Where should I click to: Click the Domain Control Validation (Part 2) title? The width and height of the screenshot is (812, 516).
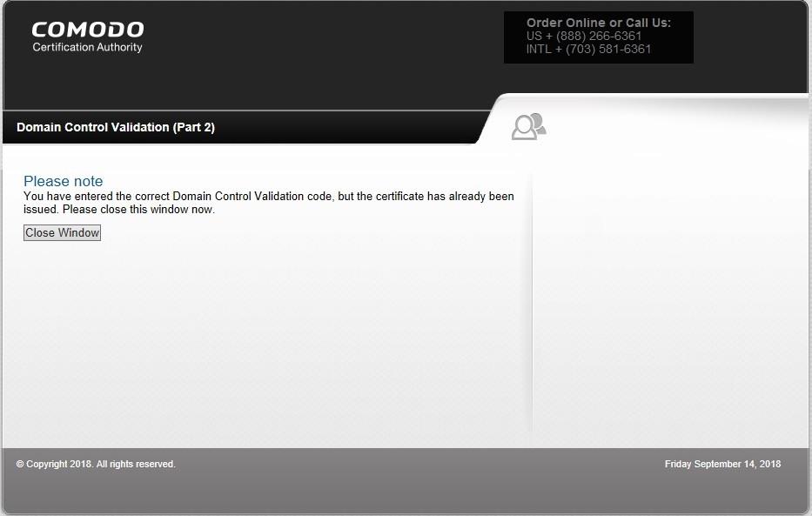point(116,127)
